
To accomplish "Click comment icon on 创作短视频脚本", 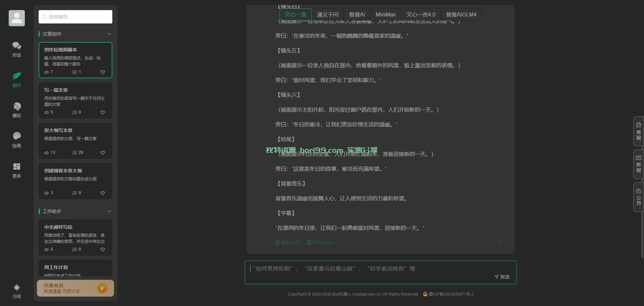I will [x=75, y=72].
